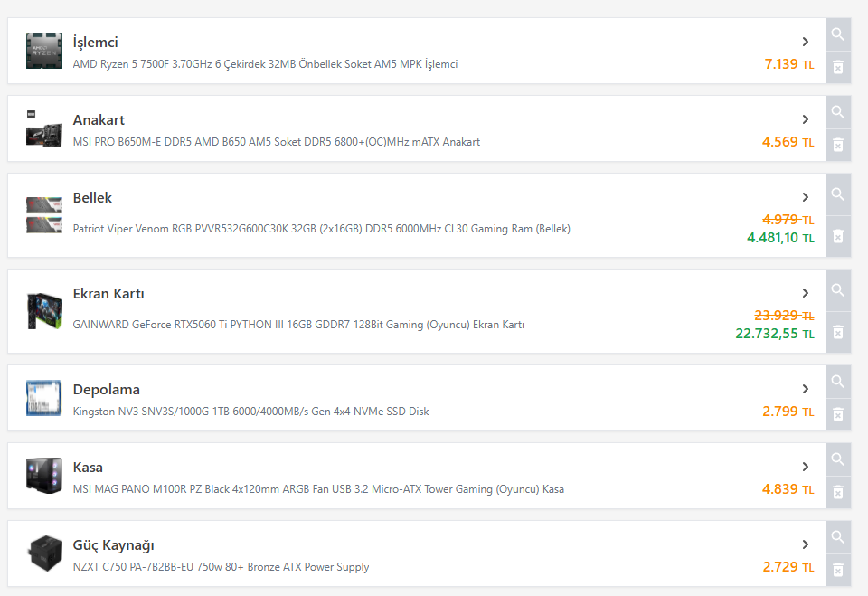Open the GAINWARD graphics card thumbnail
The width and height of the screenshot is (868, 596).
pyautogui.click(x=44, y=311)
